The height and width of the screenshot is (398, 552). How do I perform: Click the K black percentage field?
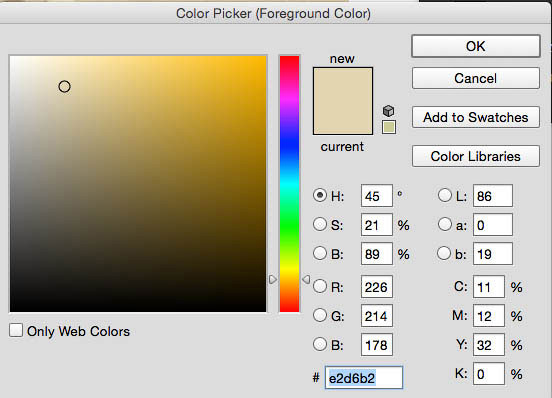coord(489,374)
